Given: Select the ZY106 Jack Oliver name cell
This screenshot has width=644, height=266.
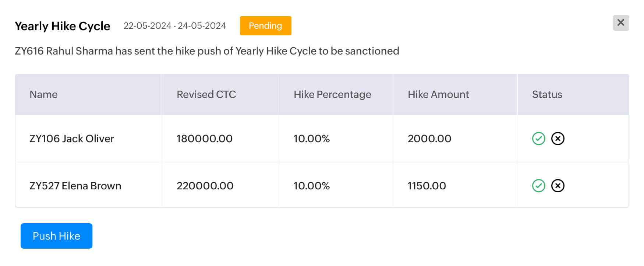Looking at the screenshot, I should (x=72, y=139).
